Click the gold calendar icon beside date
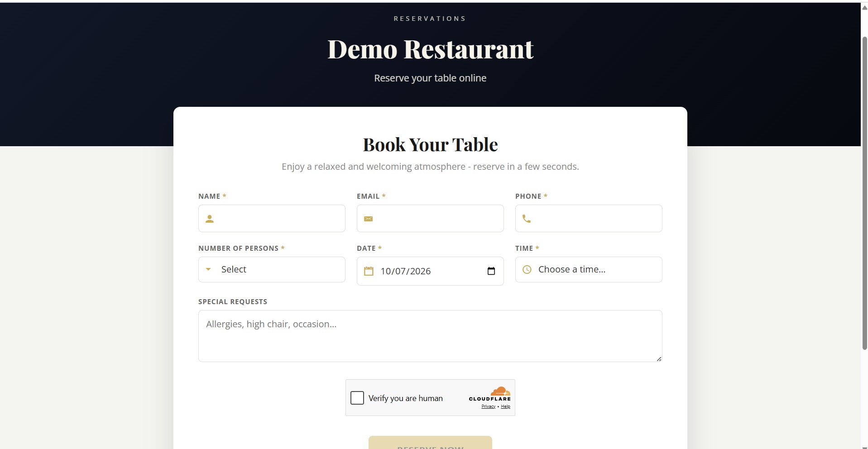868x449 pixels. [x=369, y=271]
